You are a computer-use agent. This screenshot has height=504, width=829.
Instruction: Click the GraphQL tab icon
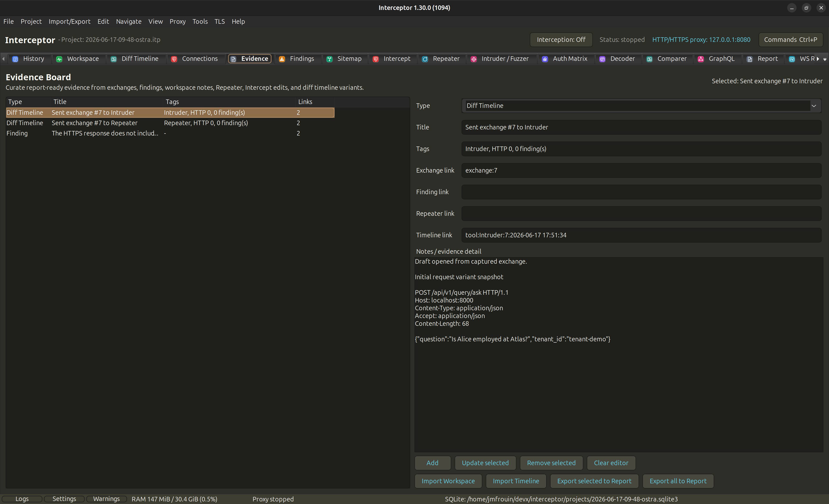coord(701,59)
